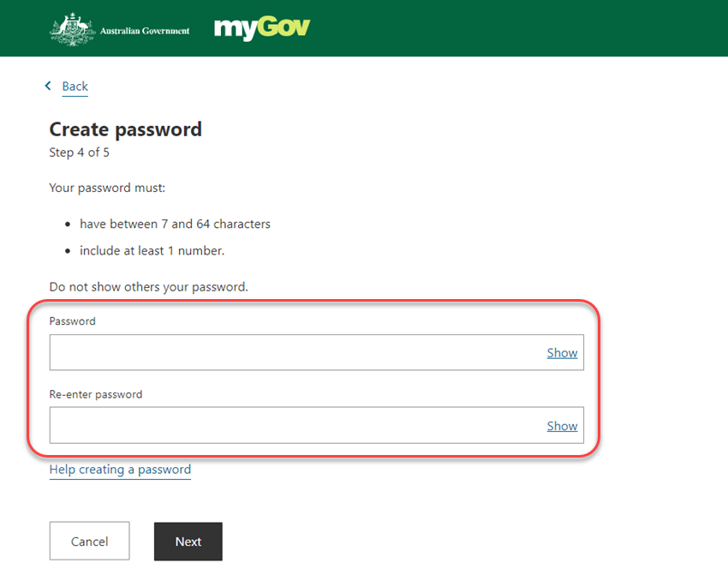The height and width of the screenshot is (575, 728).
Task: Focus the Re-enter password field
Action: coord(317,425)
